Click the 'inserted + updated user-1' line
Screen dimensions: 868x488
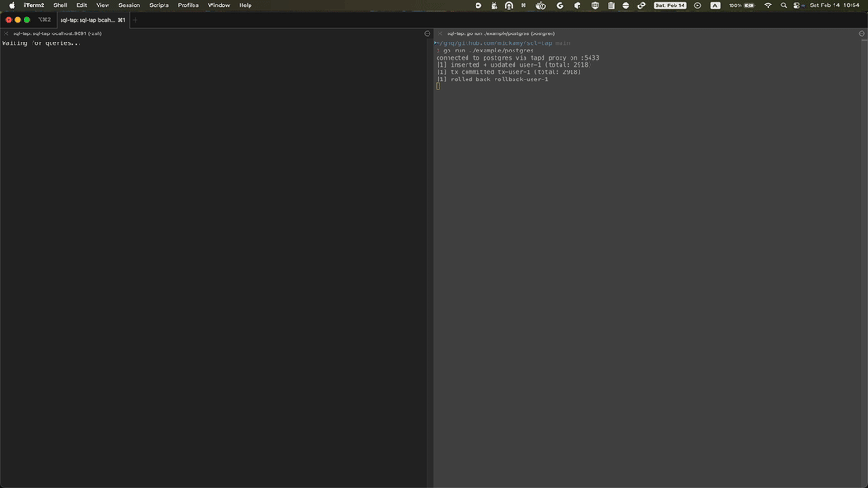tap(514, 65)
